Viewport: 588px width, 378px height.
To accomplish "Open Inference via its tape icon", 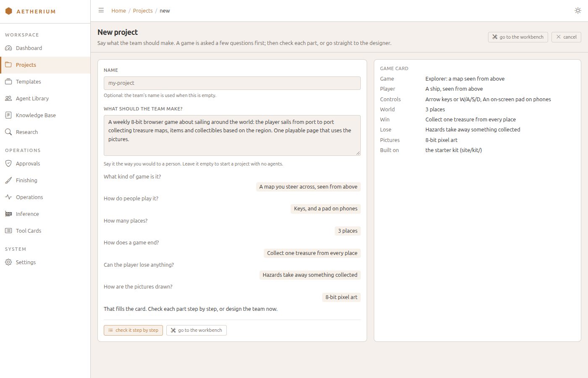I will 8,214.
